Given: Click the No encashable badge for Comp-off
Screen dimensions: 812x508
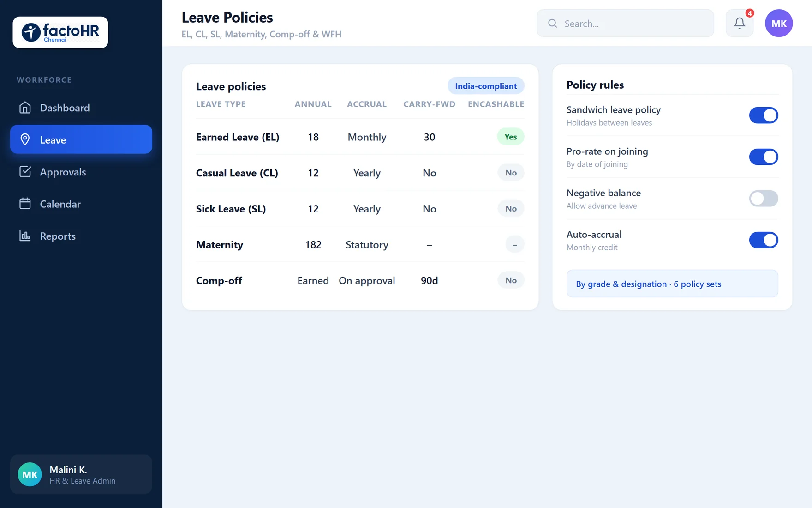Looking at the screenshot, I should 511,280.
